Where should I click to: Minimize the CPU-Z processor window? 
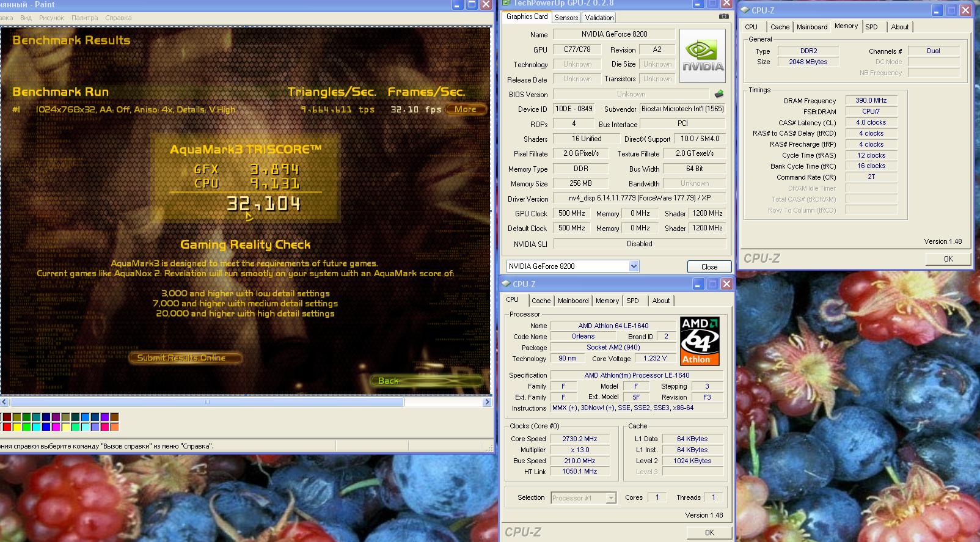click(x=698, y=284)
